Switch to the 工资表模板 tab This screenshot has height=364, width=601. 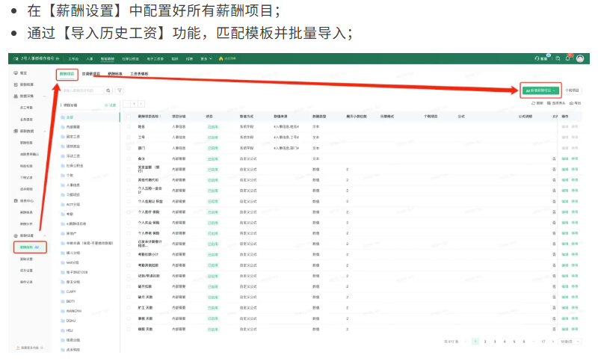pyautogui.click(x=139, y=74)
